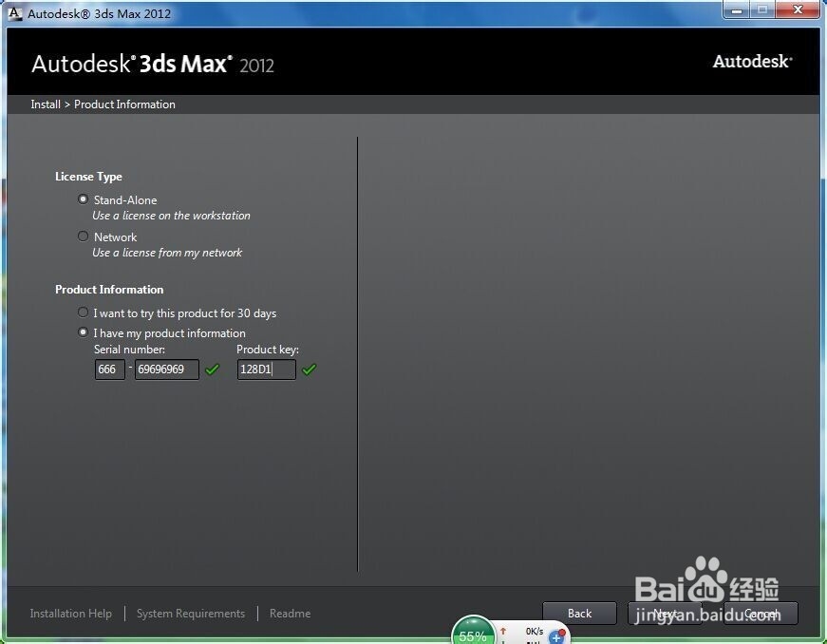The width and height of the screenshot is (827, 644).
Task: Select 'I have my product information'
Action: pos(83,332)
